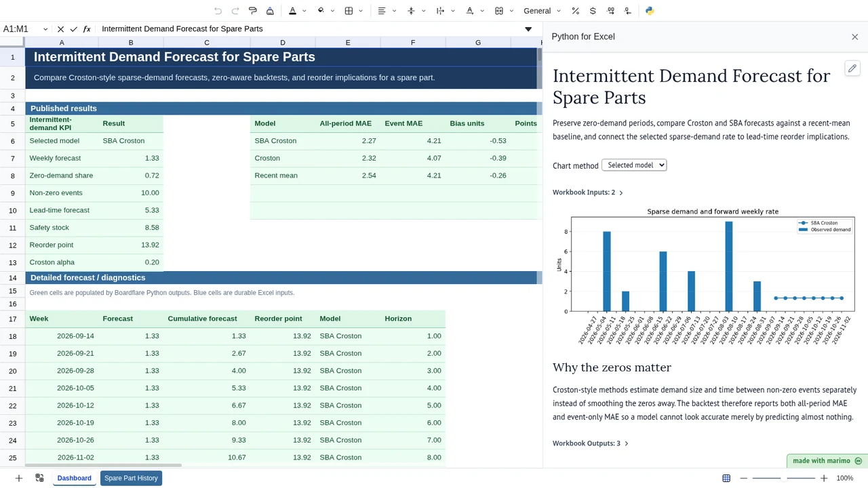Click the zoom slider in status bar
This screenshot has width=868, height=488.
coord(784,478)
